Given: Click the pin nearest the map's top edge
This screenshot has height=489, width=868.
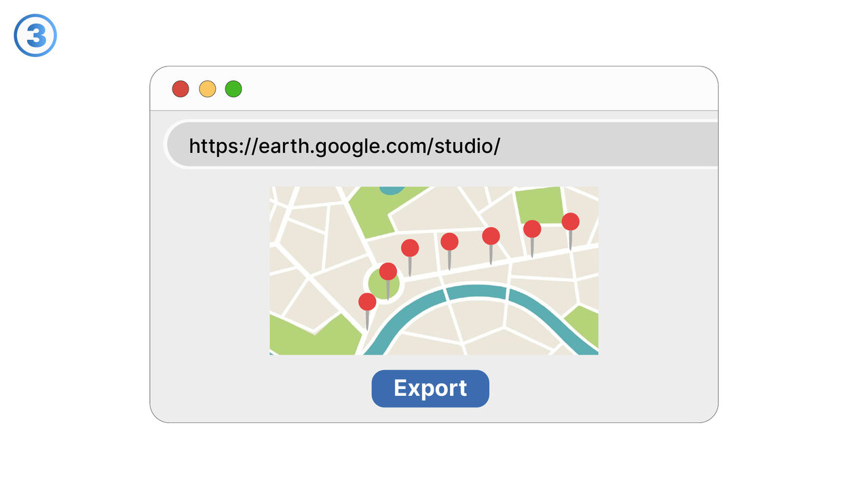Looking at the screenshot, I should tap(570, 221).
